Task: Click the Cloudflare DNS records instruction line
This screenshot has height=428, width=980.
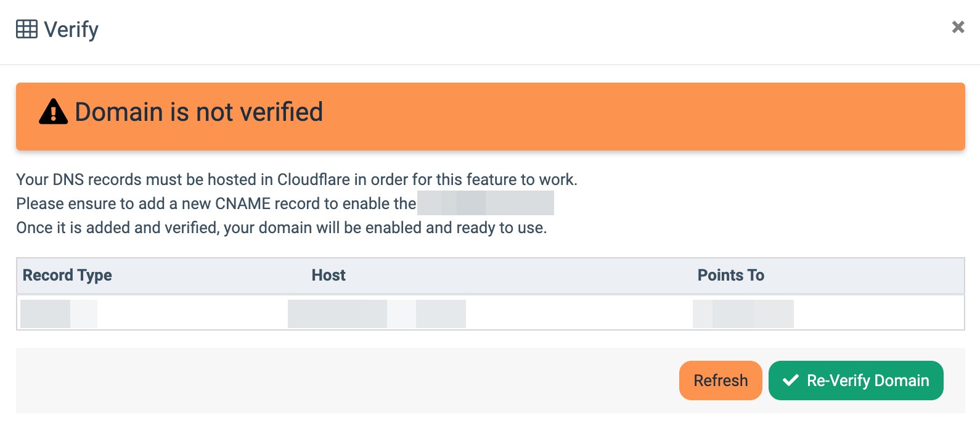Action: [296, 179]
